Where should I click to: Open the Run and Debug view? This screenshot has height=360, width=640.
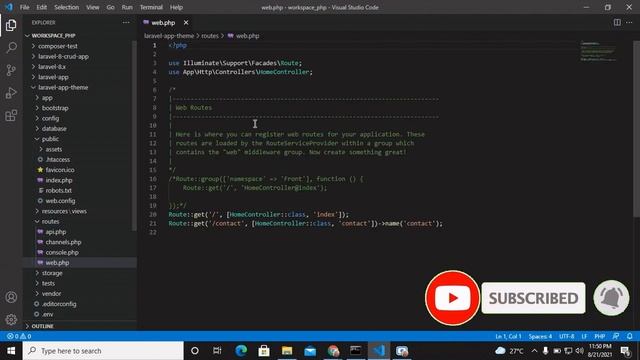click(x=11, y=93)
